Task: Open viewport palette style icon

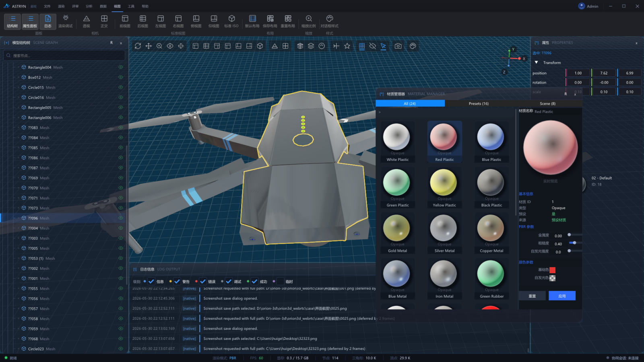Action: [413, 46]
